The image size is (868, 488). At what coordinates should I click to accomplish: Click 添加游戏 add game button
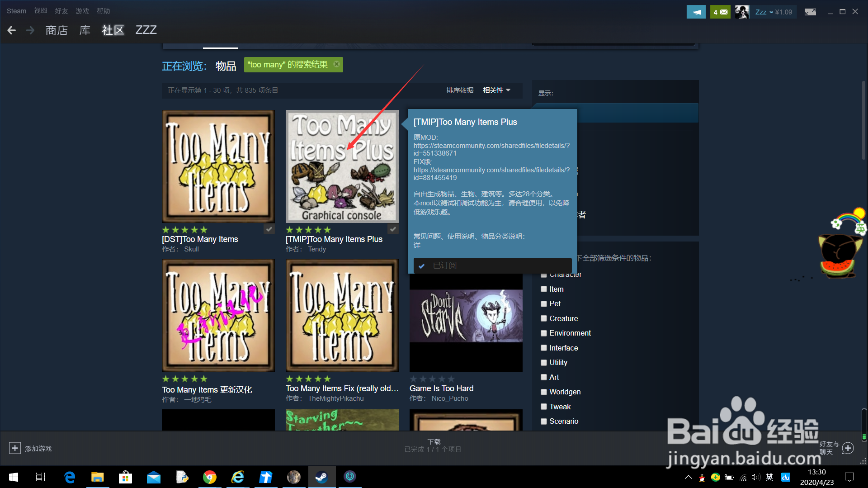click(x=30, y=448)
